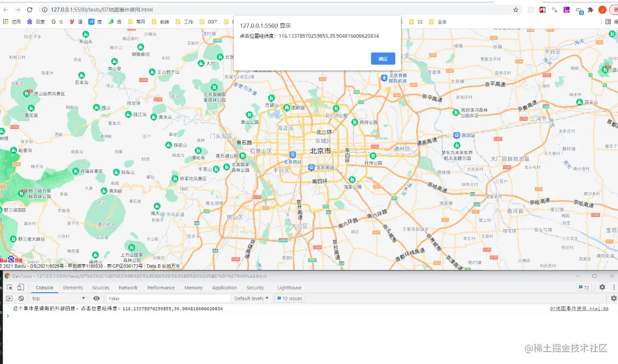
Task: Bookmark this page with the star icon
Action: point(516,10)
